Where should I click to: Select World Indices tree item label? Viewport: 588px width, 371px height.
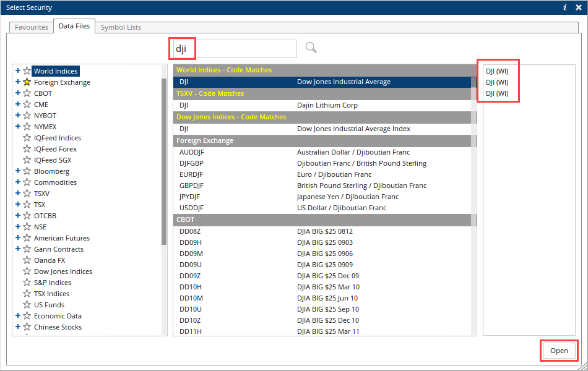(x=56, y=71)
